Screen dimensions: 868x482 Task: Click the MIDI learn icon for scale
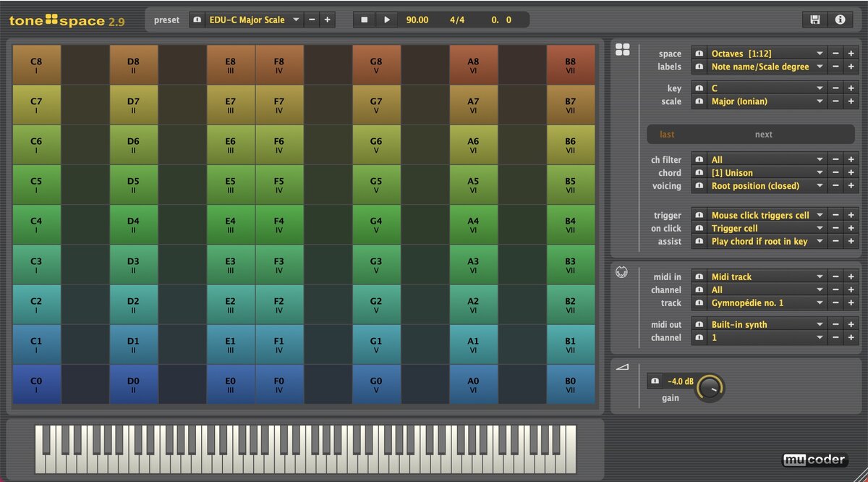tap(699, 101)
